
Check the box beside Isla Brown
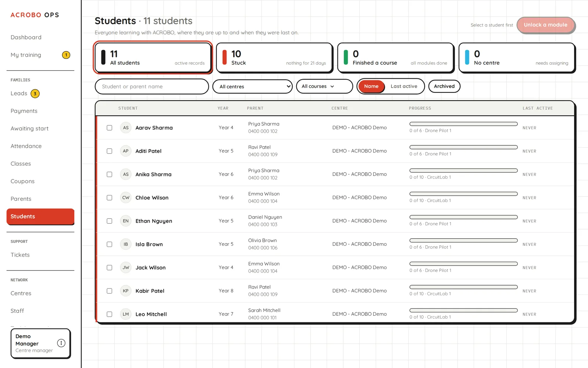pyautogui.click(x=110, y=244)
